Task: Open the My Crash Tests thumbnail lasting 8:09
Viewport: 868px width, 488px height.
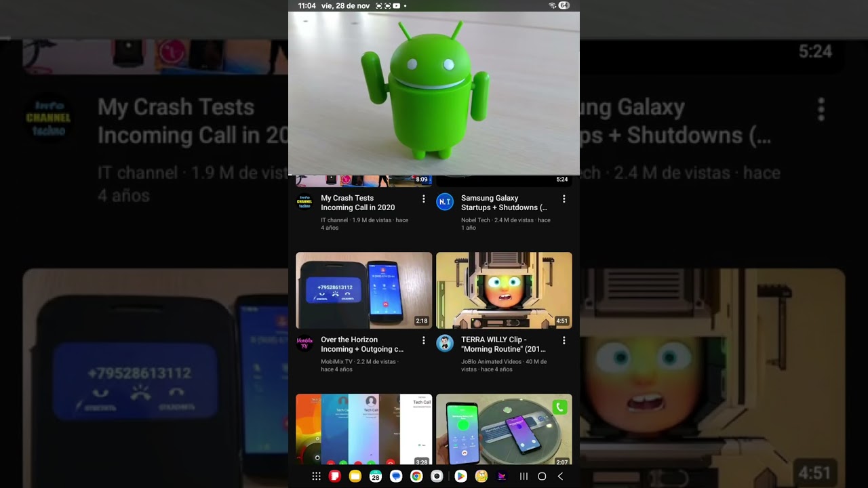Action: pos(363,181)
